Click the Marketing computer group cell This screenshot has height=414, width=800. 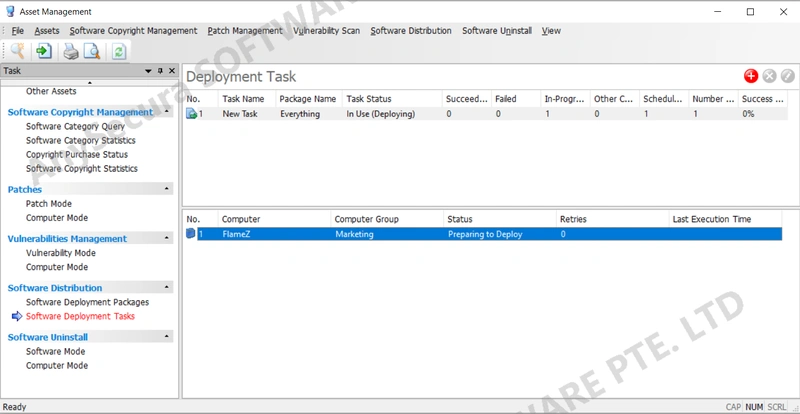[354, 234]
